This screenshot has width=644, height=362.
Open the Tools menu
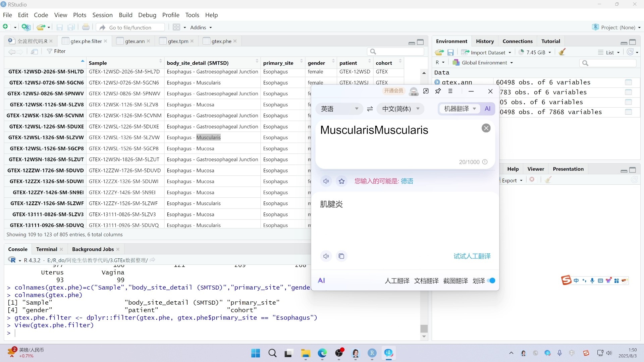click(x=192, y=15)
